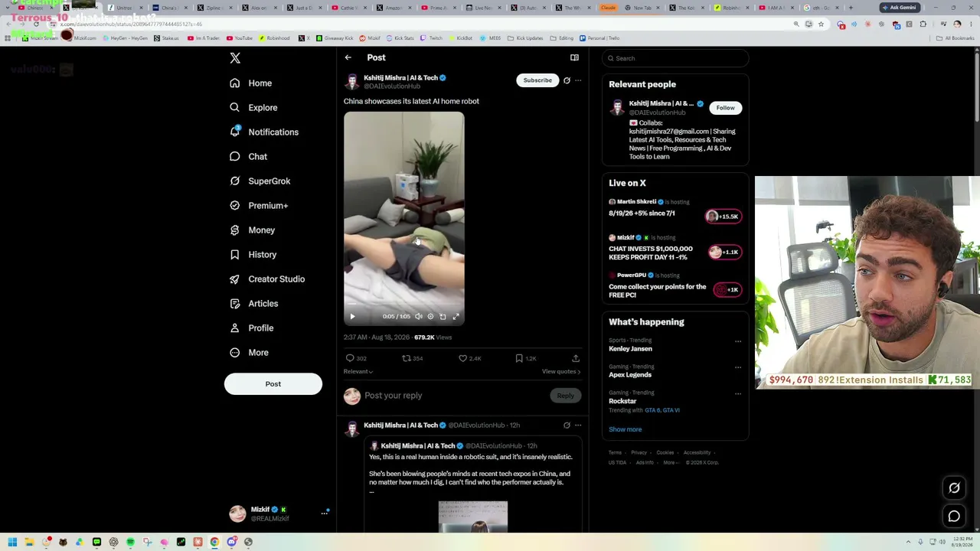Viewport: 980px width, 551px height.
Task: Open three-dot menu on the reply post
Action: [578, 425]
